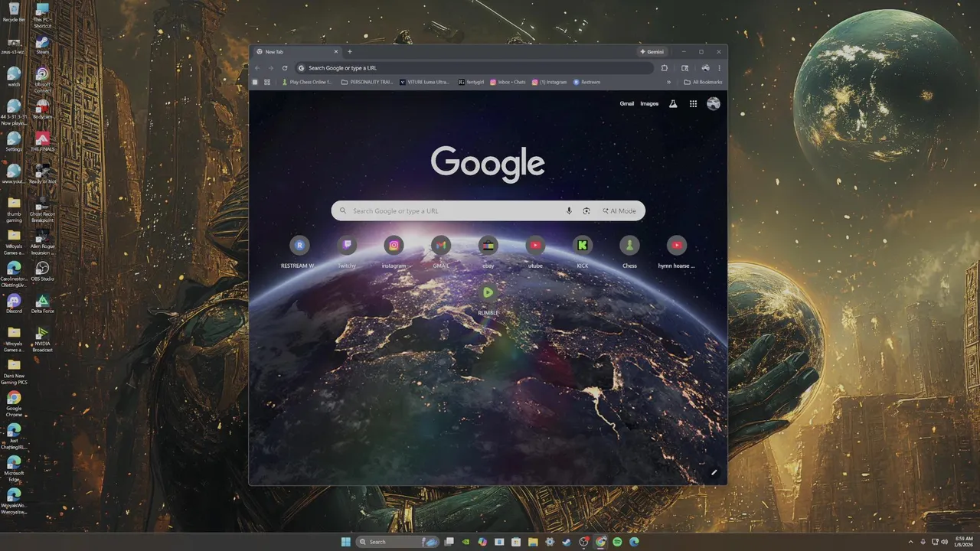Select the NVIDIA Broadcast desktop icon
The height and width of the screenshot is (551, 980).
pyautogui.click(x=42, y=339)
